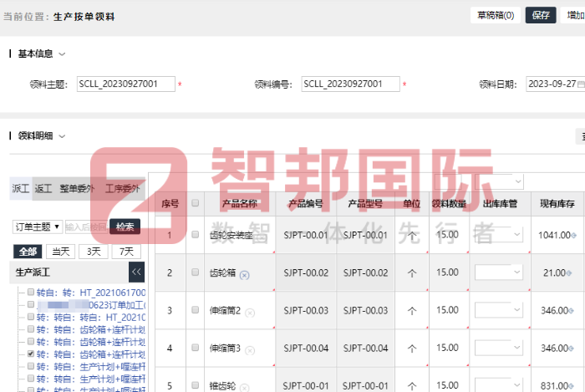Viewport: 585px width, 392px height.
Task: Click the 产品编号 cell SJPT-00.03
Action: (x=306, y=310)
